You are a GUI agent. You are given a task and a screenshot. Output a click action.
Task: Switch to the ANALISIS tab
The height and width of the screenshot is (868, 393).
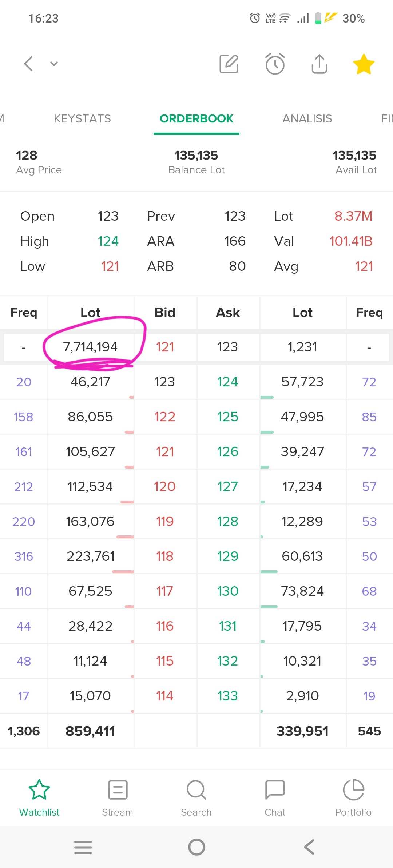point(307,119)
